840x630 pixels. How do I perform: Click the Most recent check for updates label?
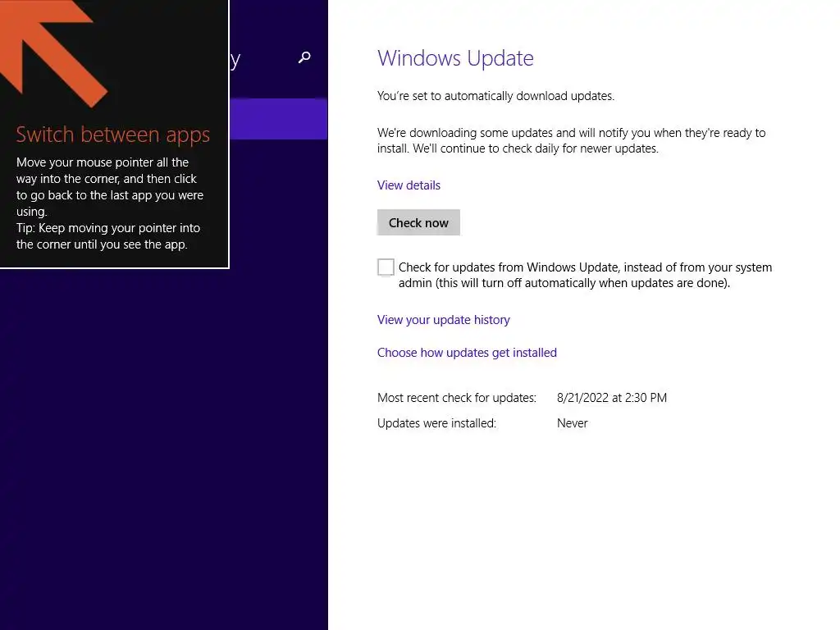pyautogui.click(x=456, y=398)
